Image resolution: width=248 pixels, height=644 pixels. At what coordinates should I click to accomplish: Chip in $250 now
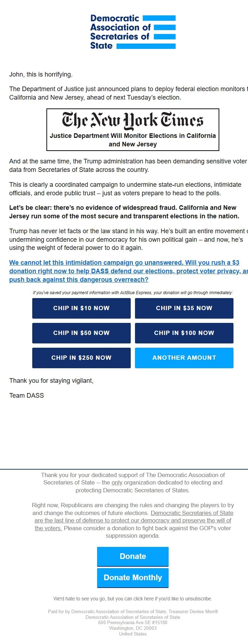point(81,358)
